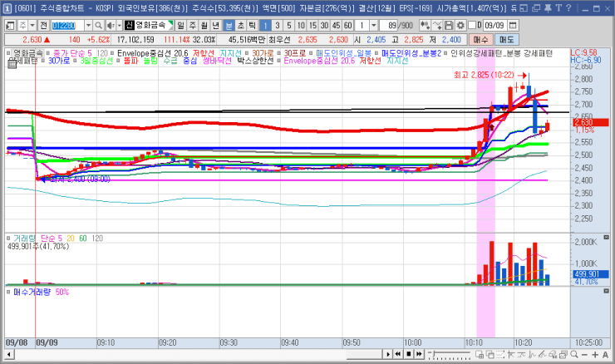The height and width of the screenshot is (364, 615).
Task: Open the custom interval dropdown arrow
Action: coord(374,26)
